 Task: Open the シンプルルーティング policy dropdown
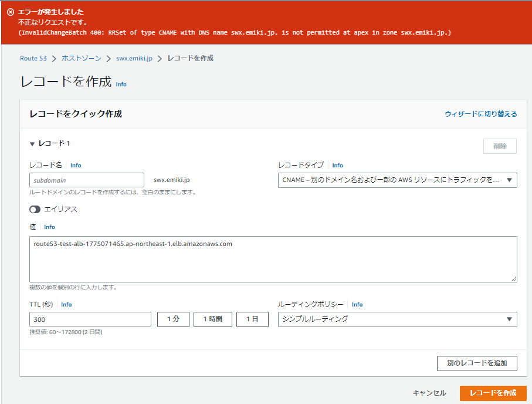click(397, 319)
